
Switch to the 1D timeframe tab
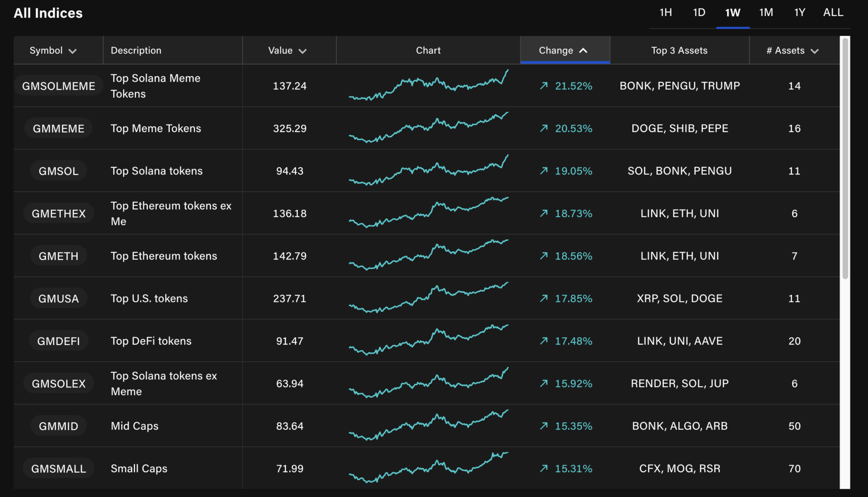coord(699,12)
